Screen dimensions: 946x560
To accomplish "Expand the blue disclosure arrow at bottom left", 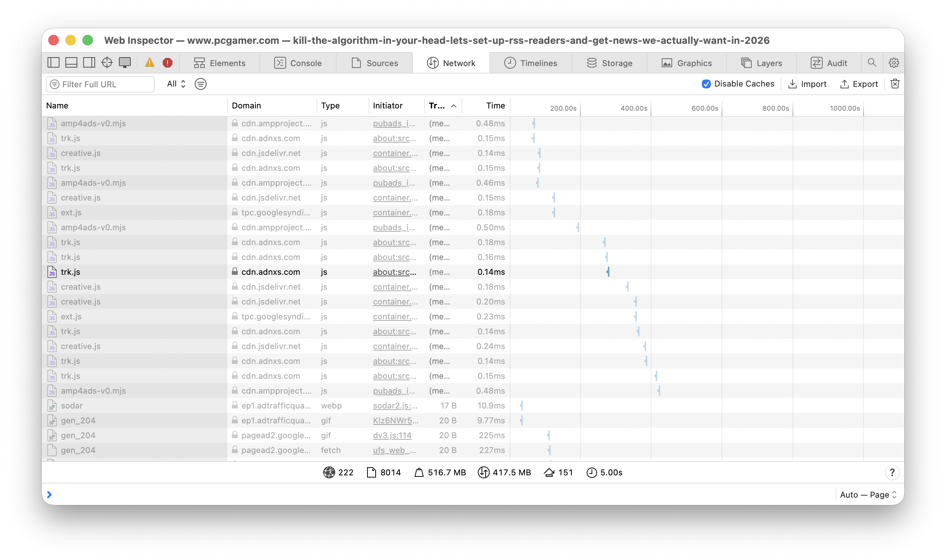I will point(49,494).
